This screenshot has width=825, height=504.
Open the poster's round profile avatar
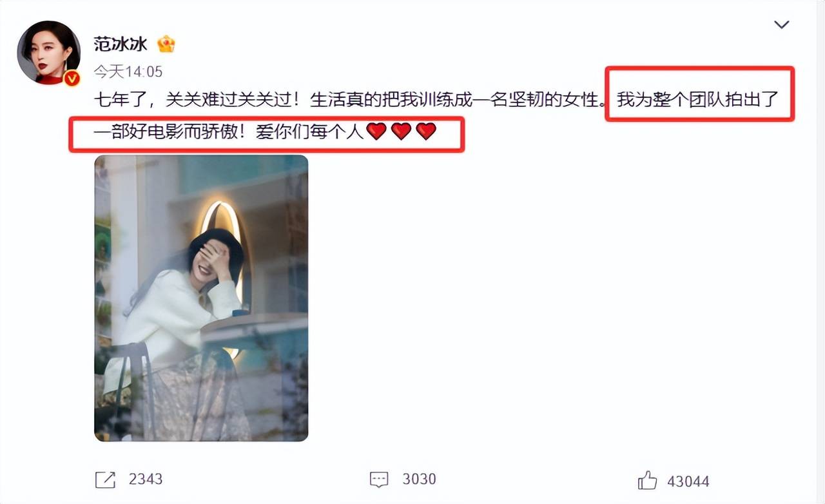[49, 52]
